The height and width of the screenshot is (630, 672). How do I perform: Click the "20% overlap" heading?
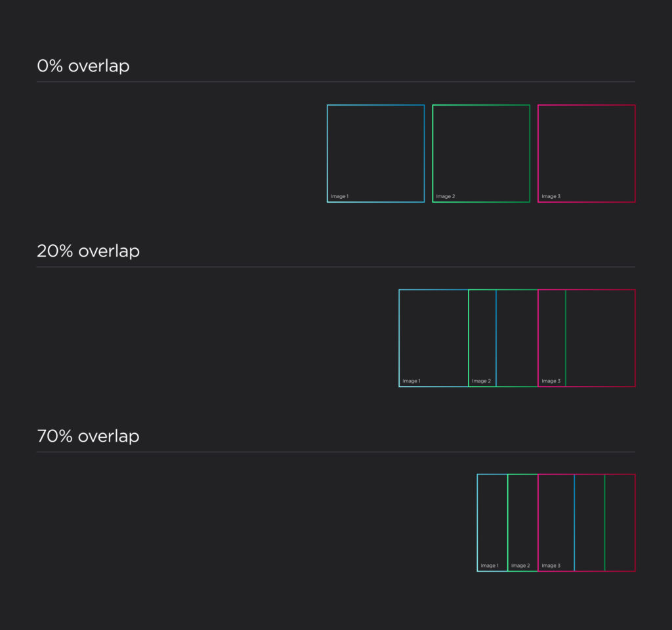pyautogui.click(x=89, y=251)
